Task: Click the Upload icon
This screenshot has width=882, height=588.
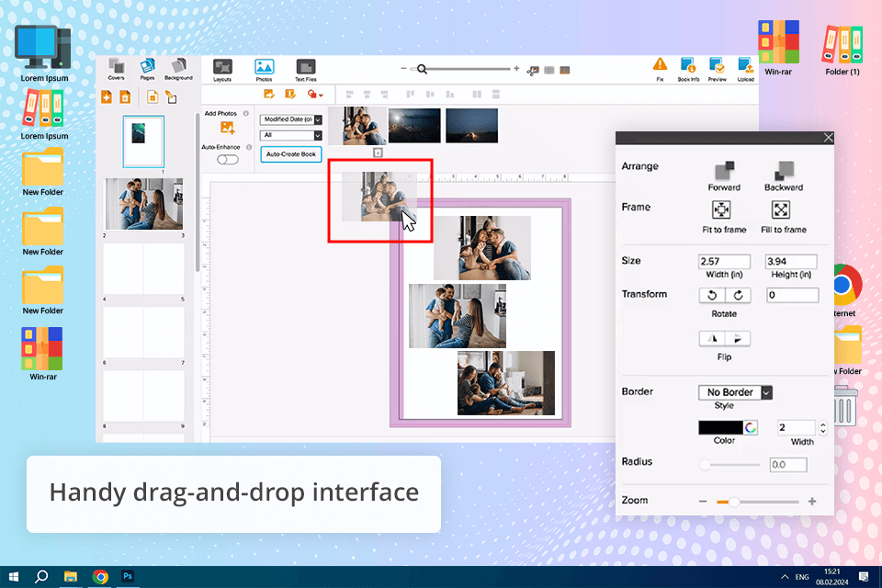Action: click(746, 66)
